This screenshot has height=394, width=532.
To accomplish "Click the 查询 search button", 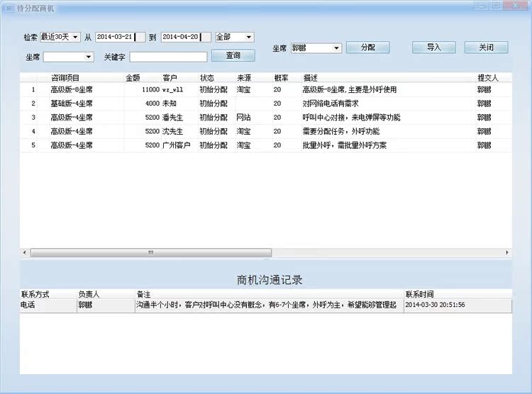I will 233,55.
